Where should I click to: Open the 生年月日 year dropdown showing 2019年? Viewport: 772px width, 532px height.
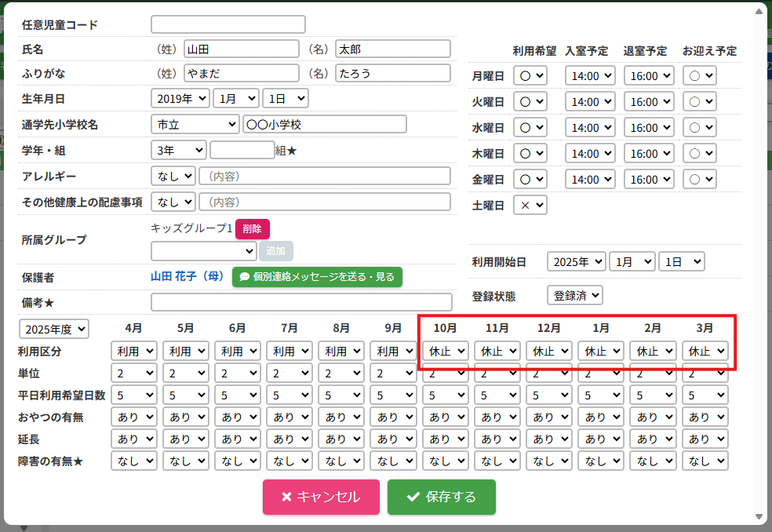[180, 99]
